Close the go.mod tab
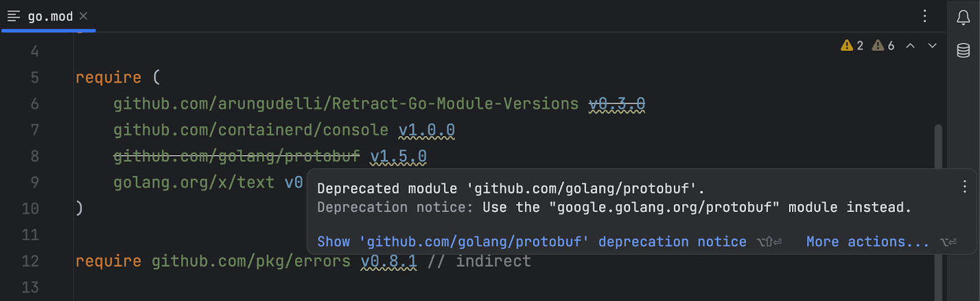The width and height of the screenshot is (980, 301). (83, 16)
